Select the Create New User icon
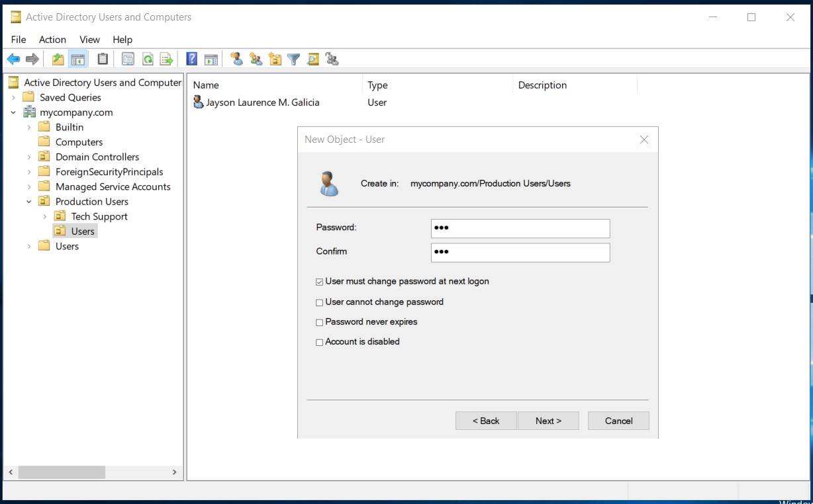813x504 pixels. tap(237, 59)
